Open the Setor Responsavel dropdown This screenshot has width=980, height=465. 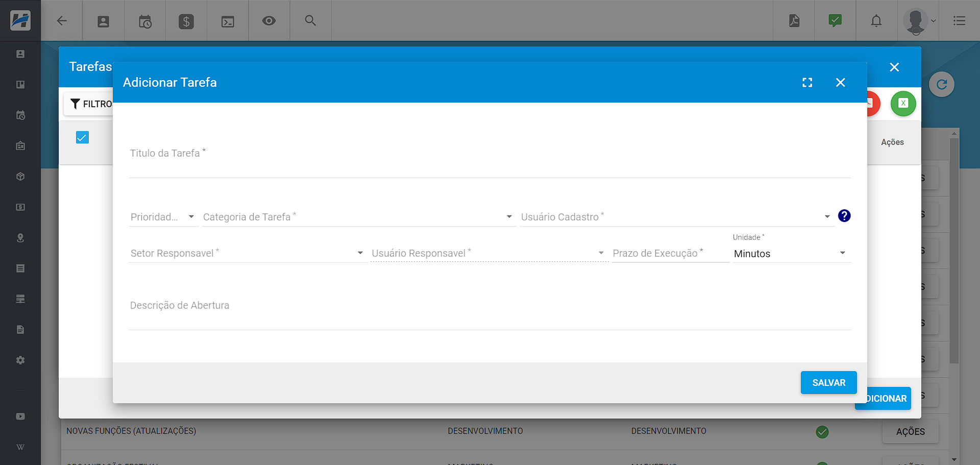pos(247,253)
